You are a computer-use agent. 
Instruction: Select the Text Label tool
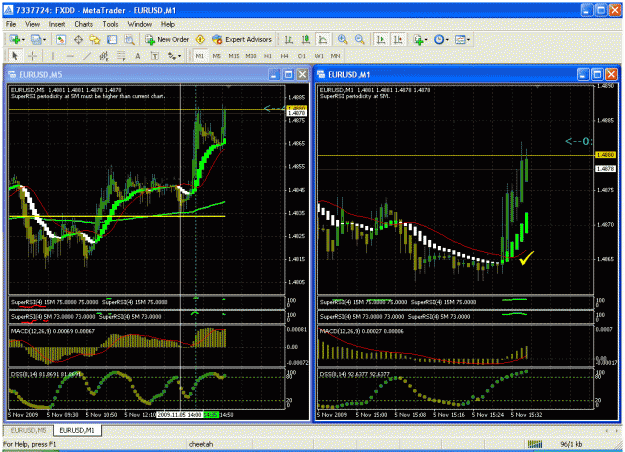(155, 56)
